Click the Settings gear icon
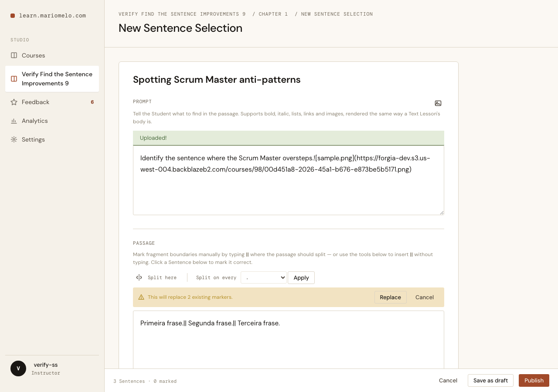The width and height of the screenshot is (558, 392). click(x=14, y=139)
